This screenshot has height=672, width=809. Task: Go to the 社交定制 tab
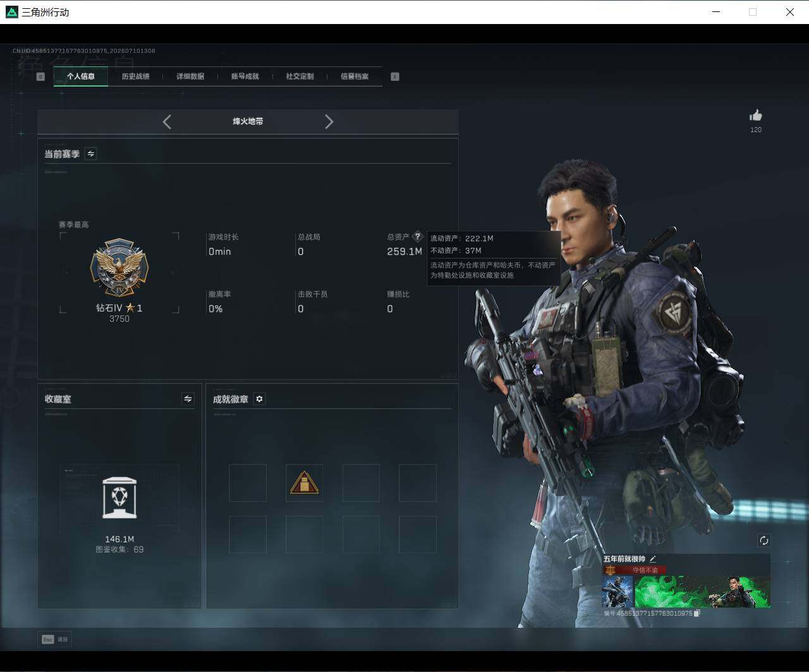click(x=300, y=76)
